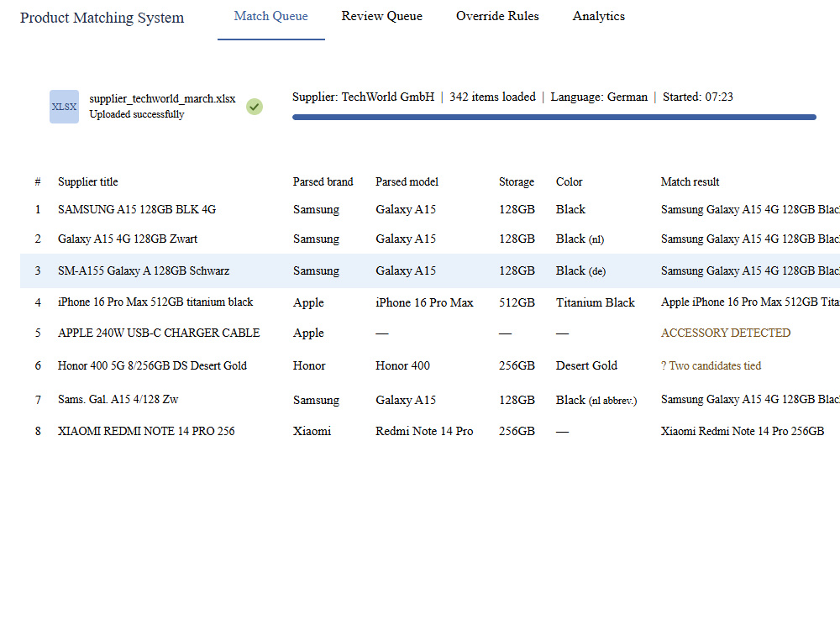This screenshot has height=630, width=840.
Task: Click the Titanium Black color cell
Action: coord(596,302)
